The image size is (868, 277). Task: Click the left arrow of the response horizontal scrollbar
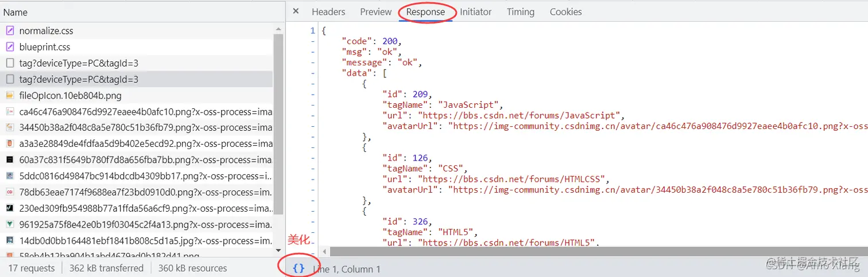coord(324,252)
